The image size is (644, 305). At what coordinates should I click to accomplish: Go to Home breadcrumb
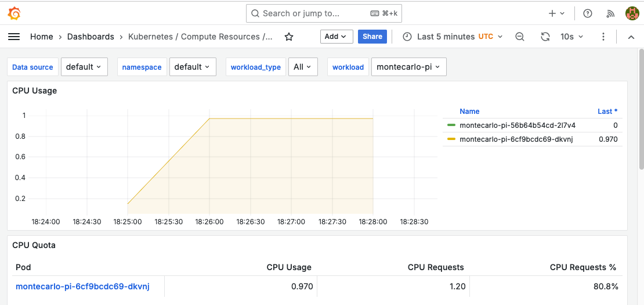pos(41,37)
